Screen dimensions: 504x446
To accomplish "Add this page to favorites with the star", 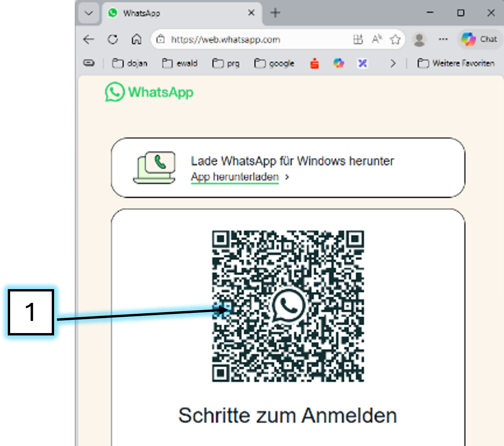I will tap(395, 40).
